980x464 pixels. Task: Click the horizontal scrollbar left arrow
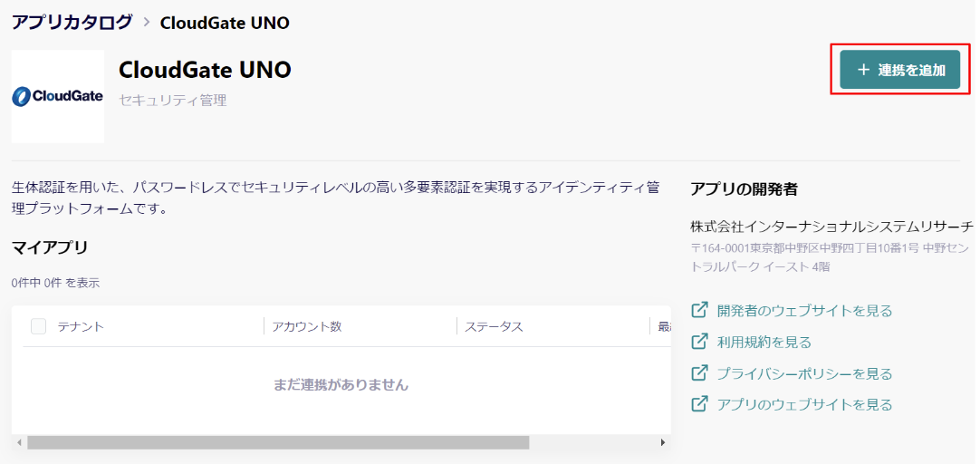pos(19,443)
